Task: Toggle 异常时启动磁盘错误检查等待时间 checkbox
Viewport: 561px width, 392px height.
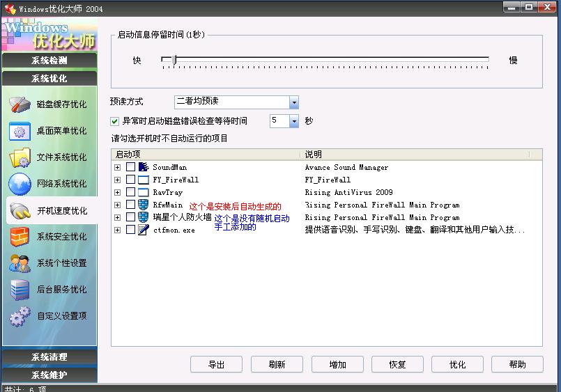Action: (x=114, y=121)
